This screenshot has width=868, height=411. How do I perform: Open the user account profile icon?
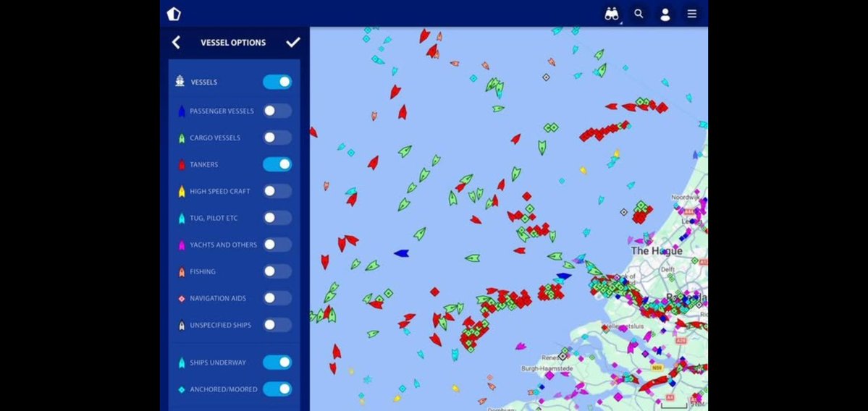pyautogui.click(x=665, y=14)
